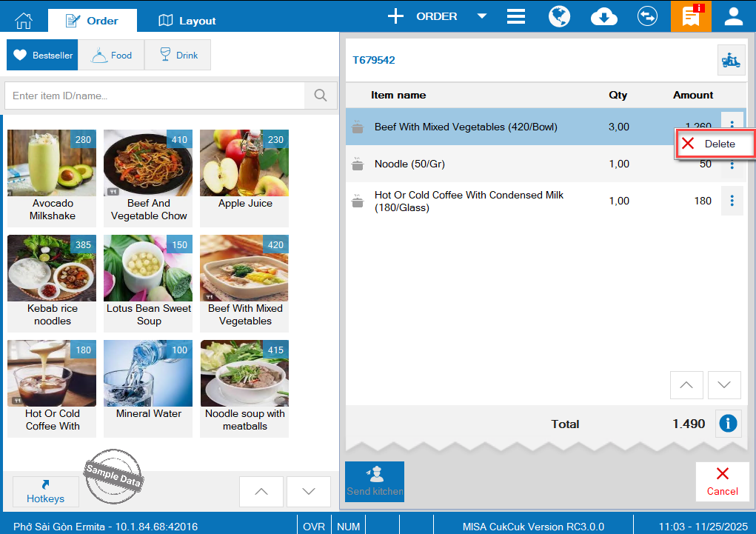Viewport: 756px width, 534px height.
Task: Click the delivery scooter icon
Action: [x=731, y=61]
